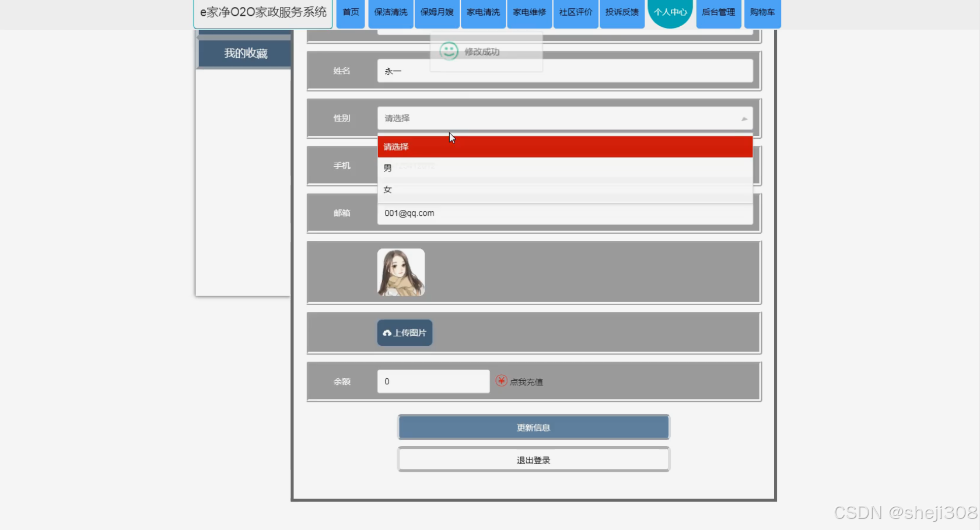The width and height of the screenshot is (980, 530).
Task: Click inside the 姓名 name input field
Action: (565, 71)
